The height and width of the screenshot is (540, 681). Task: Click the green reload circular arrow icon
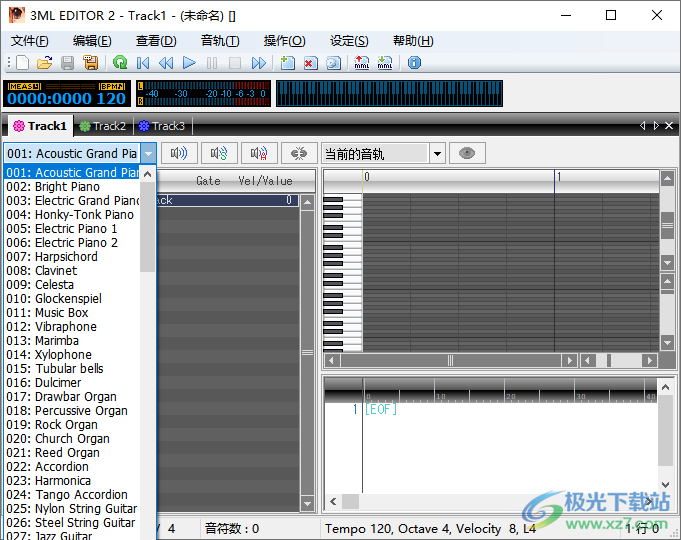120,63
